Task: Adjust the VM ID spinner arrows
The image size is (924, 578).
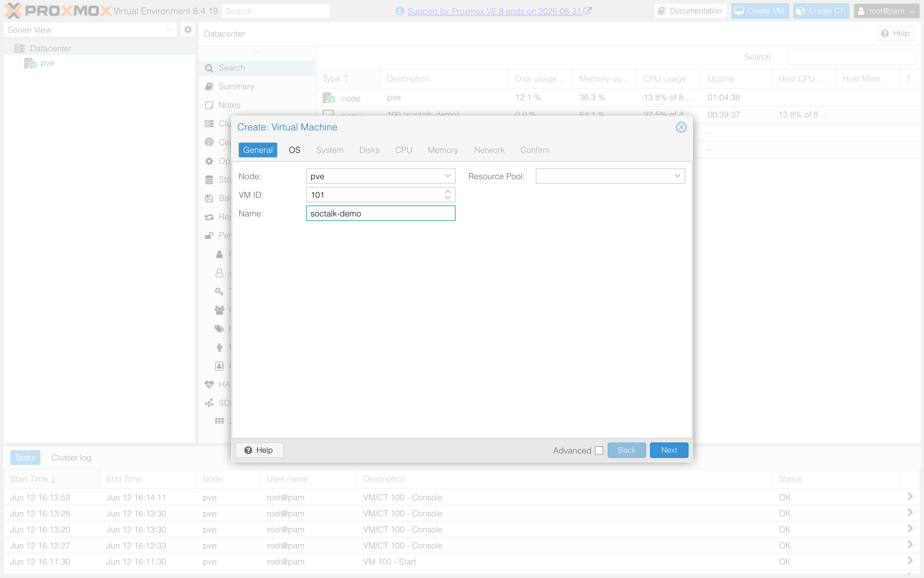Action: pos(448,195)
